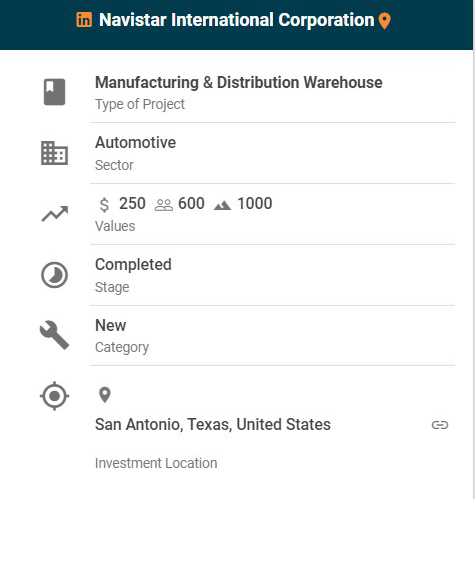Viewport: 475px width, 565px height.
Task: Select San Antonio, Texas, United States text
Action: click(x=213, y=424)
